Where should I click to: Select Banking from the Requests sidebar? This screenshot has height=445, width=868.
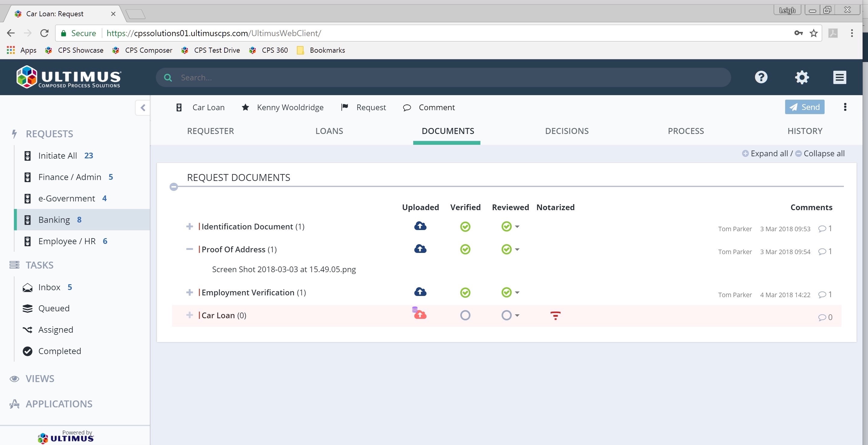(54, 219)
